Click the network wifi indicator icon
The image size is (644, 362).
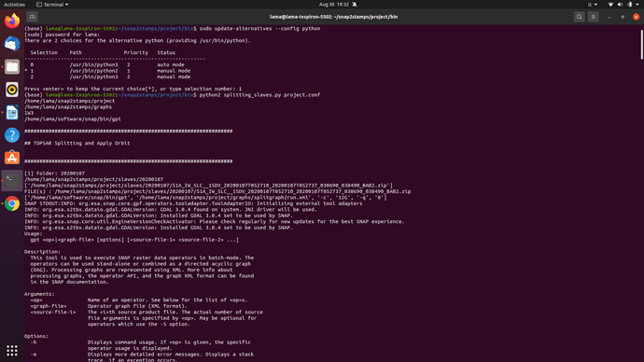click(610, 5)
